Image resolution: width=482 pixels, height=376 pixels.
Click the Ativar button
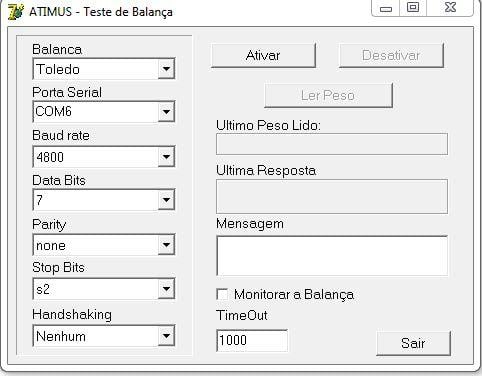[263, 55]
